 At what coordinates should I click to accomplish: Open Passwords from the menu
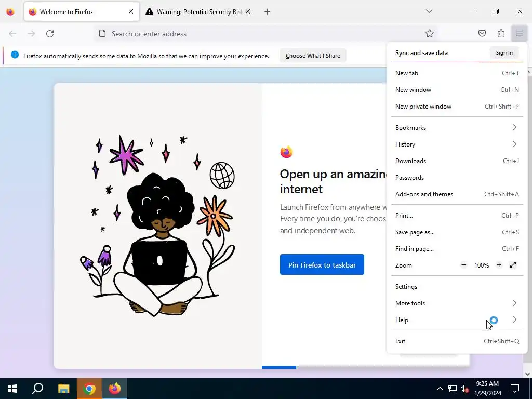pos(457,178)
